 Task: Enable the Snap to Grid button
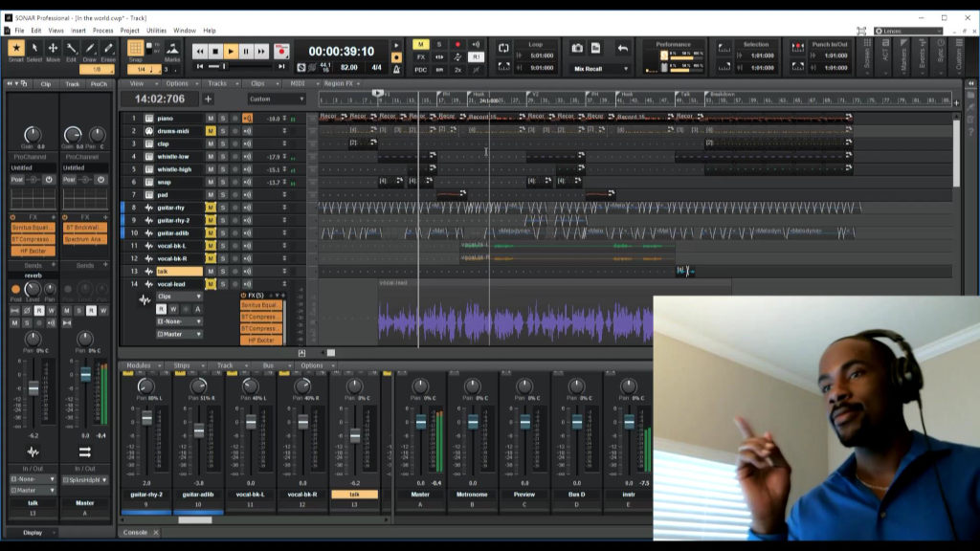[x=135, y=48]
